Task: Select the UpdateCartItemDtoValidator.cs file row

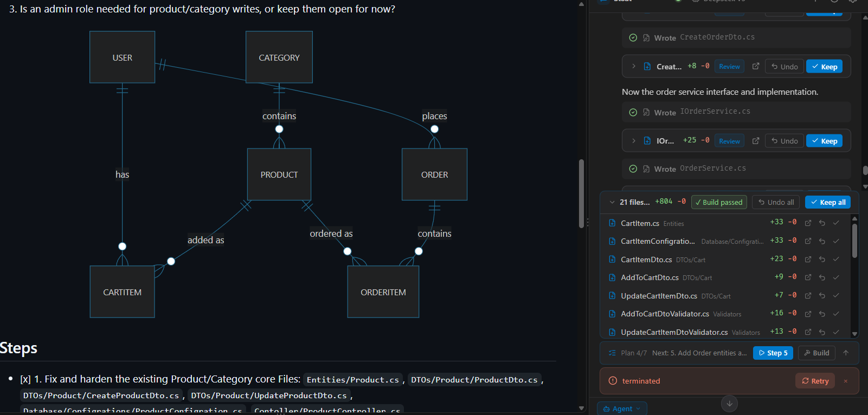Action: pos(725,332)
